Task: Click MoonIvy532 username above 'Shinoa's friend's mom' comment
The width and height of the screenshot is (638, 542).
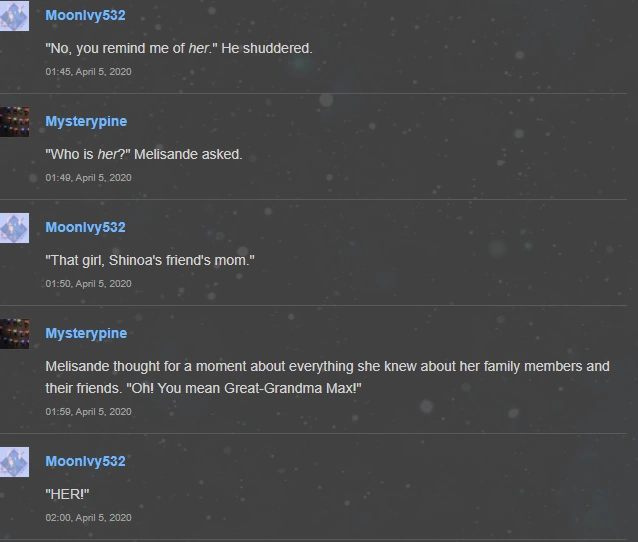Action: pyautogui.click(x=85, y=227)
